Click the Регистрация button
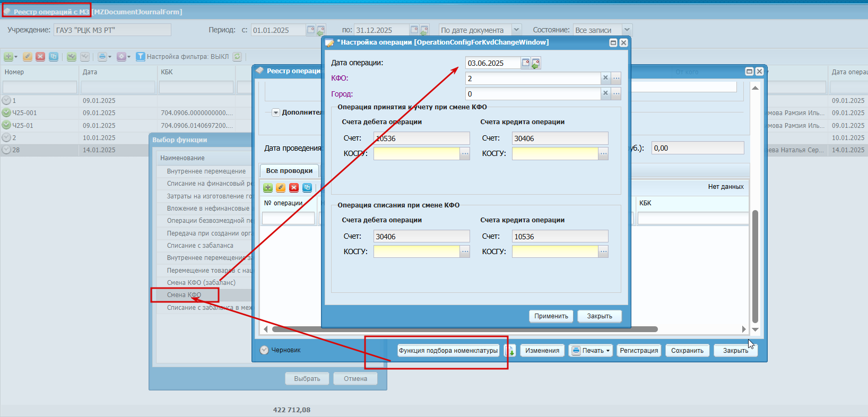 [639, 351]
